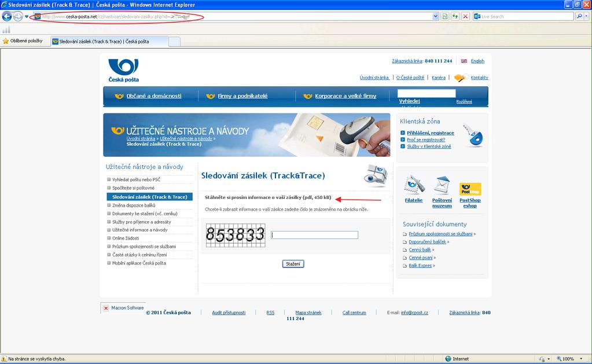Viewport: 592px width, 364px height.
Task: Click the Vyhledej search link
Action: (x=409, y=101)
